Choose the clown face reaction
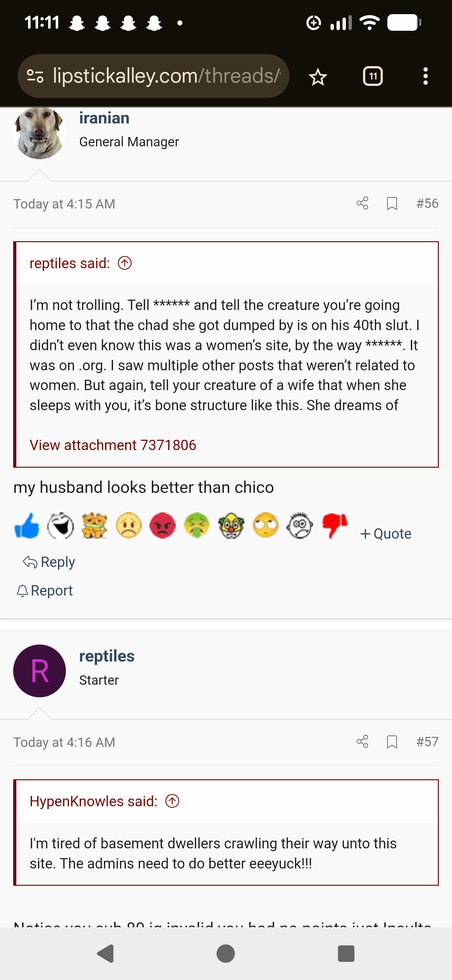This screenshot has width=452, height=980. click(x=231, y=526)
